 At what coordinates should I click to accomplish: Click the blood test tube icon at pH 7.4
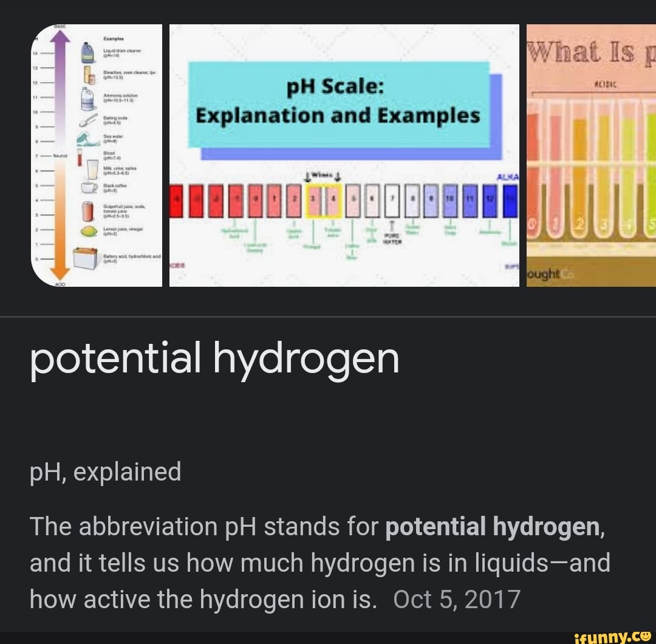pyautogui.click(x=79, y=156)
